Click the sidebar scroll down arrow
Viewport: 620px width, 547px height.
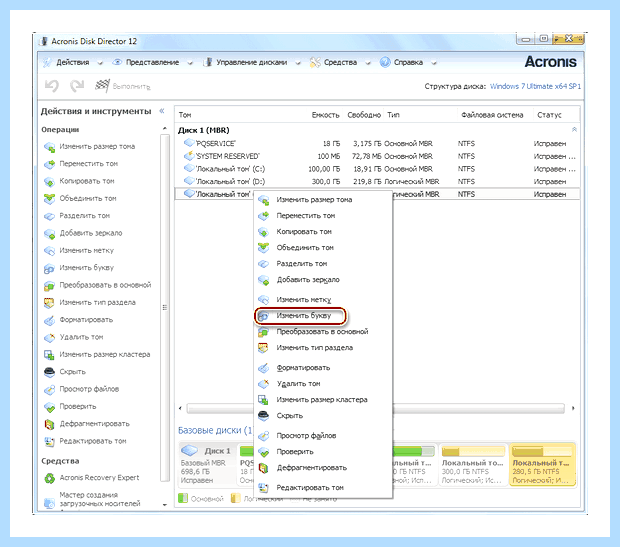[164, 505]
